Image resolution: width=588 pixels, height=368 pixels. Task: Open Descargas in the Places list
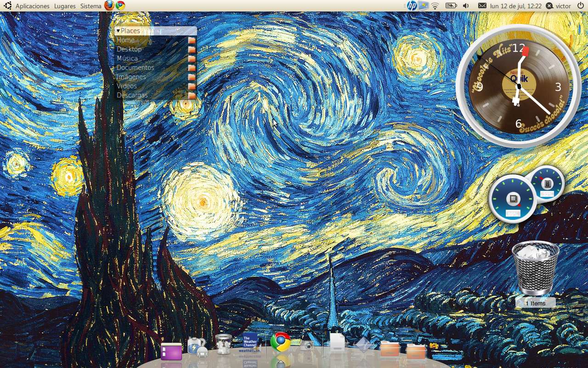coord(156,95)
